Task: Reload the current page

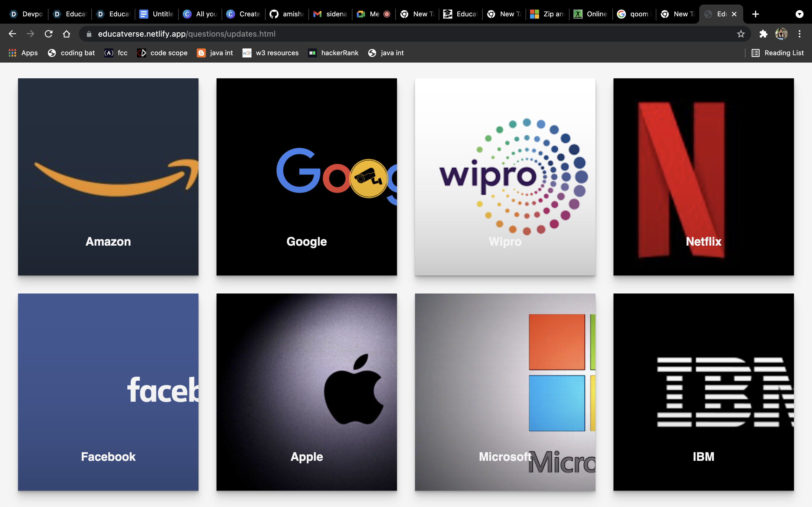Action: (48, 34)
